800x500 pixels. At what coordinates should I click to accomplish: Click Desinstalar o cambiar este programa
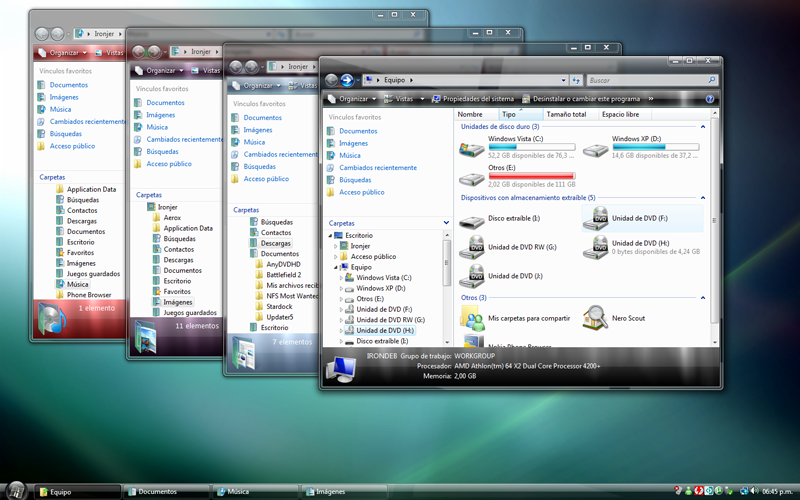pyautogui.click(x=581, y=99)
